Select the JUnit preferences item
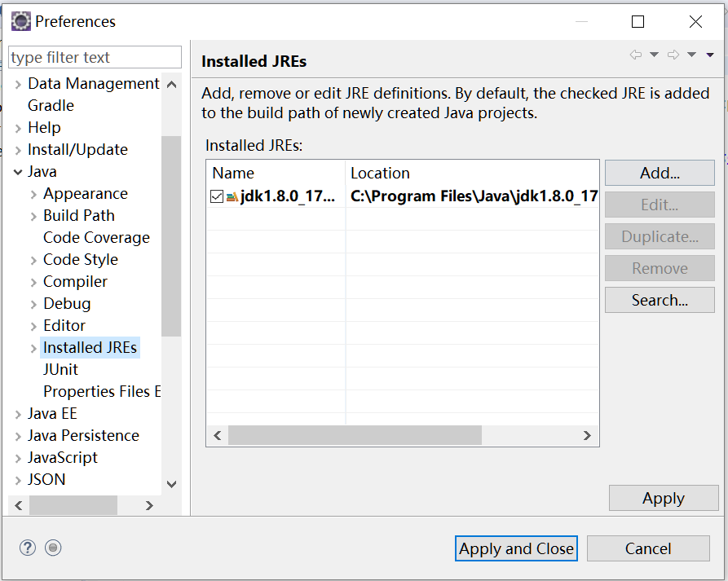The width and height of the screenshot is (728, 581). tap(60, 370)
